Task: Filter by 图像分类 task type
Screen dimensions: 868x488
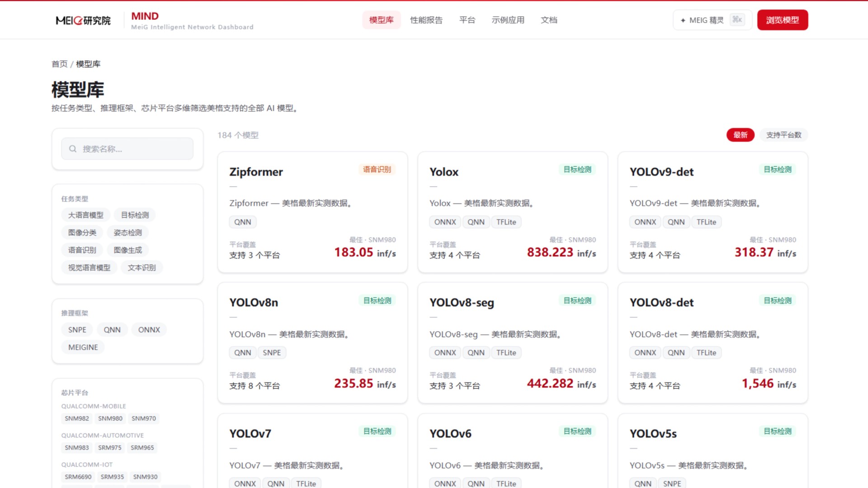Action: (x=82, y=233)
